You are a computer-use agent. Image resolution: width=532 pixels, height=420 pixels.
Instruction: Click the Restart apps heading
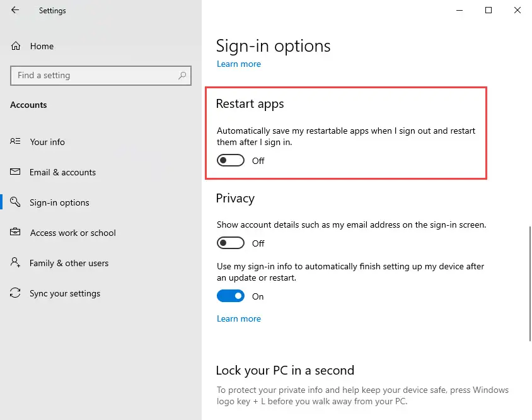(x=250, y=103)
